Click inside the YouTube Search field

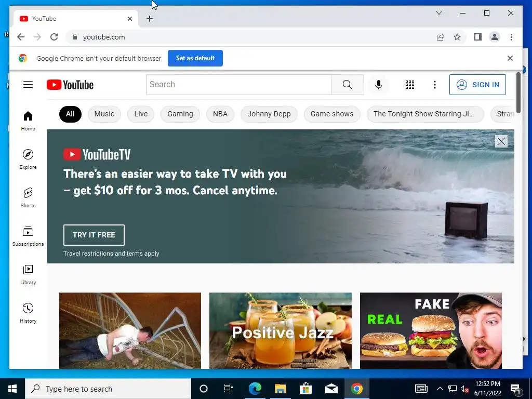pyautogui.click(x=238, y=85)
